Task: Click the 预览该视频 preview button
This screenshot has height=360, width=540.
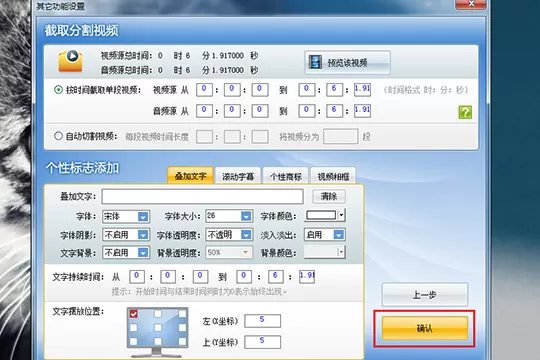Action: 347,62
